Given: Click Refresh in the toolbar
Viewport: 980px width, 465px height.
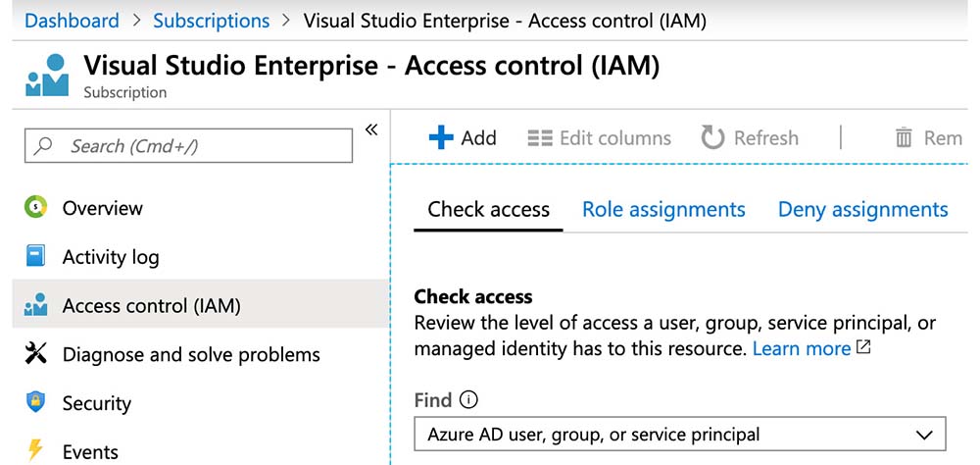Looking at the screenshot, I should point(751,138).
